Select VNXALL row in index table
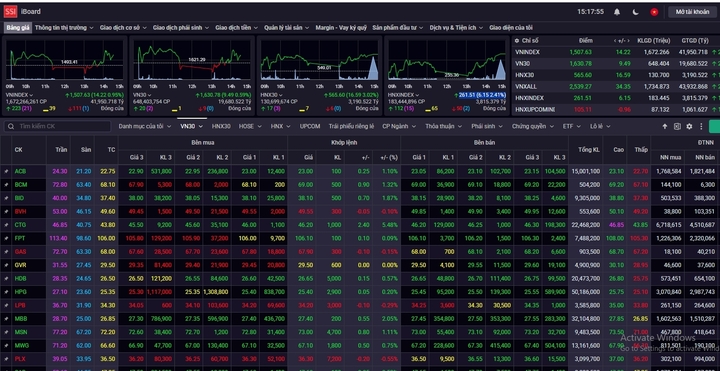The image size is (720, 371). (x=615, y=86)
